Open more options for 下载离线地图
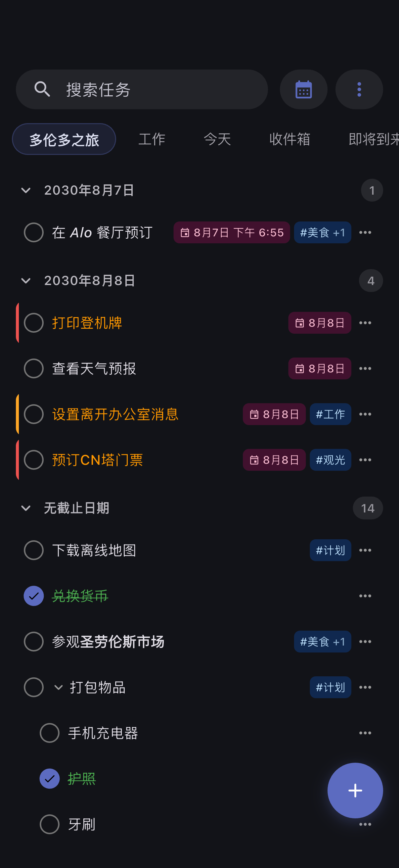The image size is (399, 868). 365,550
